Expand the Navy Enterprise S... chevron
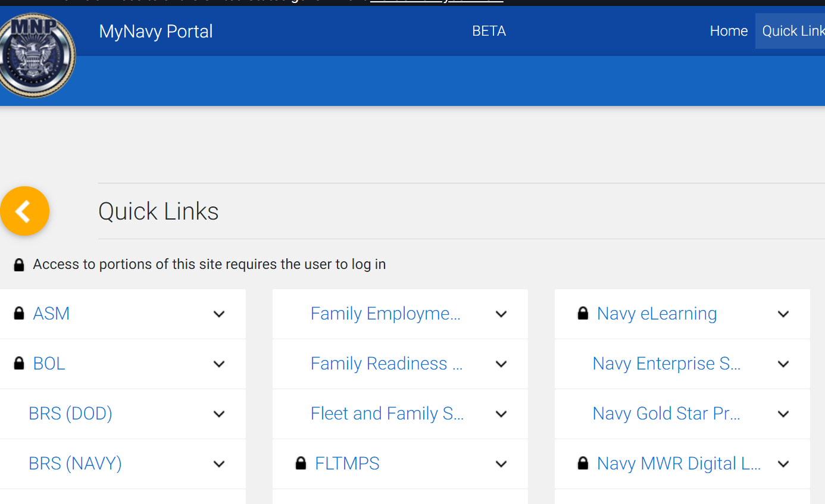This screenshot has width=825, height=504. [783, 364]
